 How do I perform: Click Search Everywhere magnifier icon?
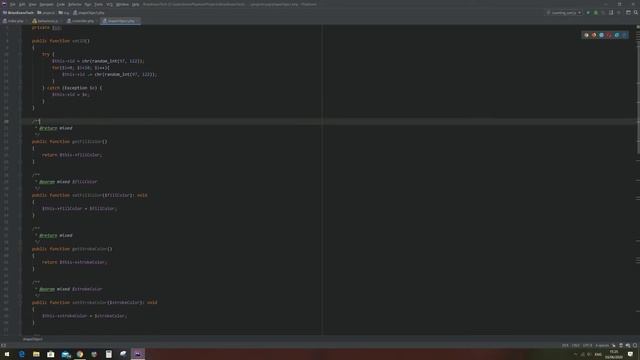coord(636,13)
